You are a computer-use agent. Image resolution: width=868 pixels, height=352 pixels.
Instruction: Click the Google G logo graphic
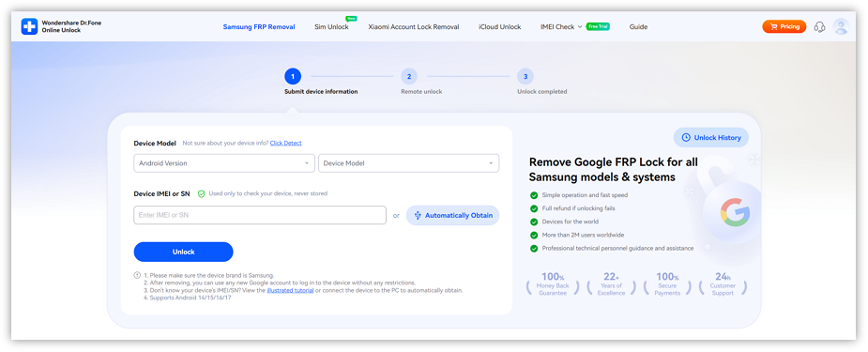pyautogui.click(x=735, y=211)
